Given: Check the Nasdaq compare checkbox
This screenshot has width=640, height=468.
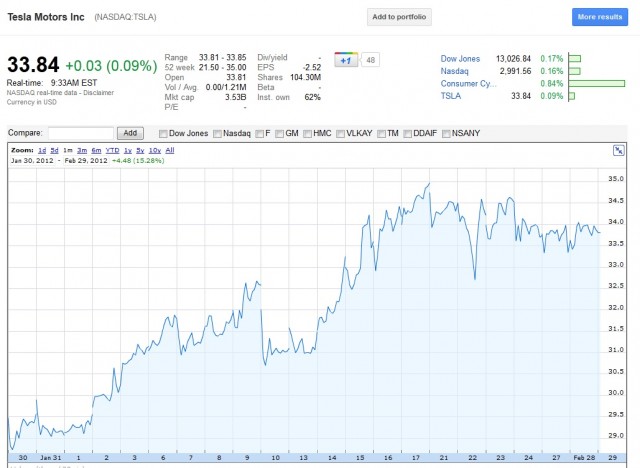Looking at the screenshot, I should (218, 133).
